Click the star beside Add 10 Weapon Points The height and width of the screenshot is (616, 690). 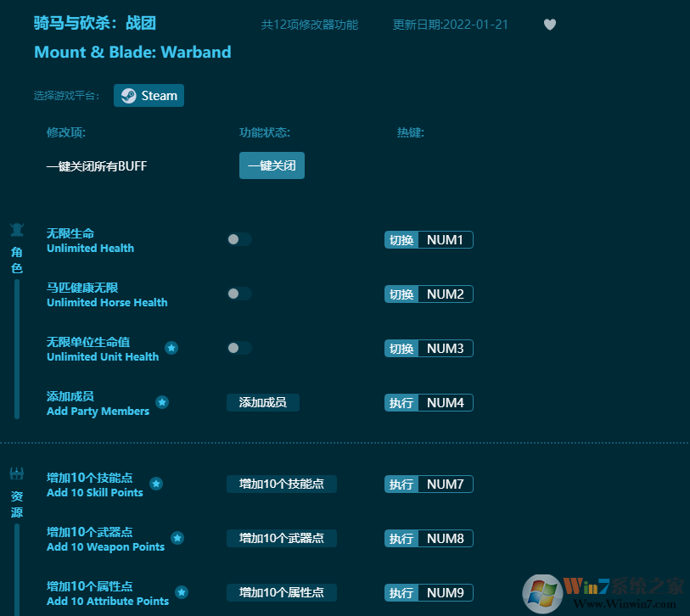click(177, 537)
